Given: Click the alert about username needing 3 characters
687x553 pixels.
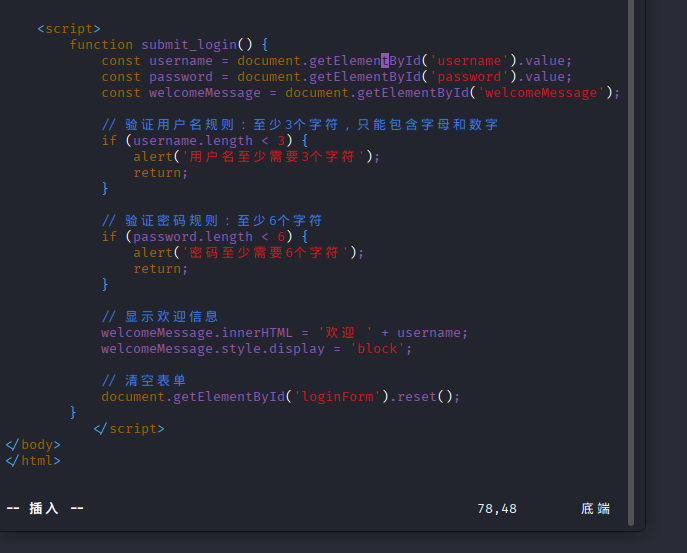Looking at the screenshot, I should click(x=256, y=157).
